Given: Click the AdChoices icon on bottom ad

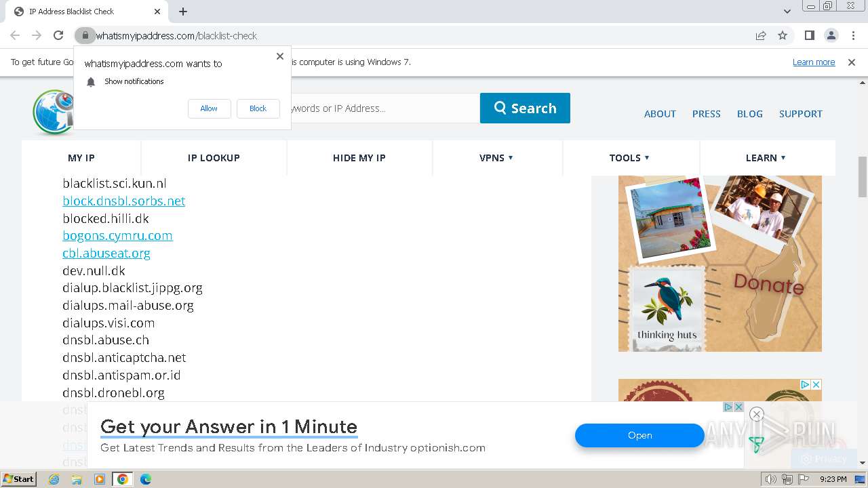Looking at the screenshot, I should click(x=728, y=407).
